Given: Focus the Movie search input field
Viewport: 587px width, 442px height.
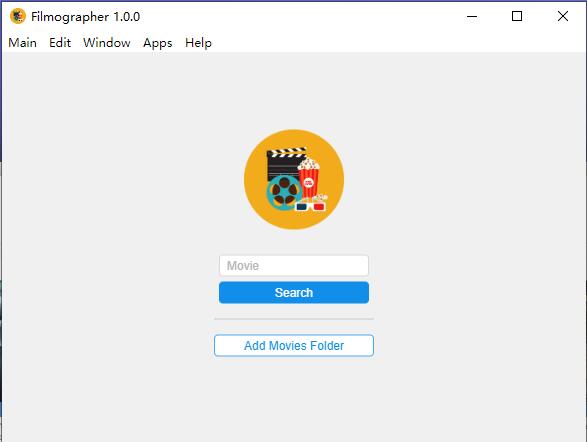Looking at the screenshot, I should coord(294,266).
